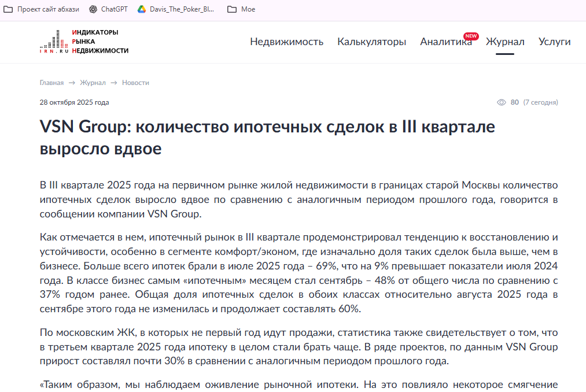
Task: Click the '(7 сегодня)' views text
Action: pos(541,102)
